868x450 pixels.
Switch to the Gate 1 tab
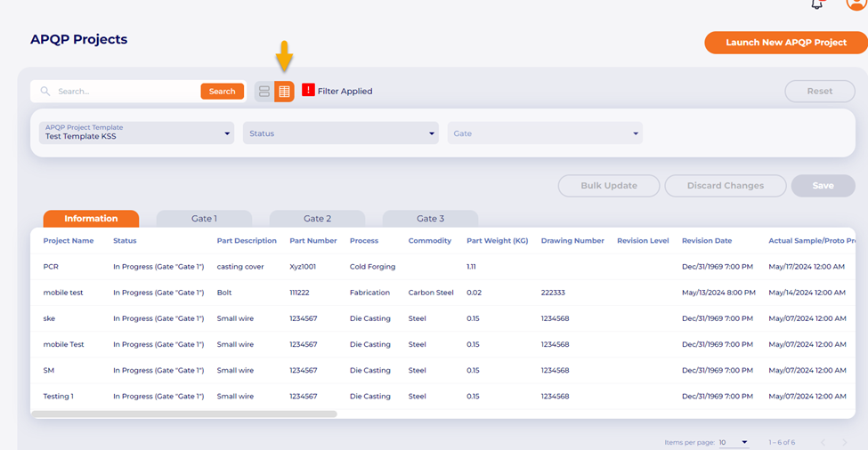pyautogui.click(x=204, y=219)
